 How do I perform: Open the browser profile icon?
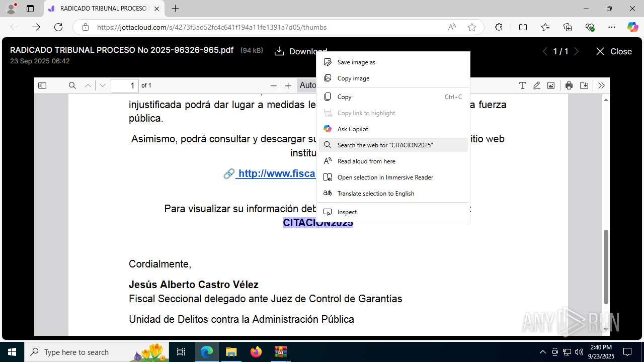click(x=11, y=9)
